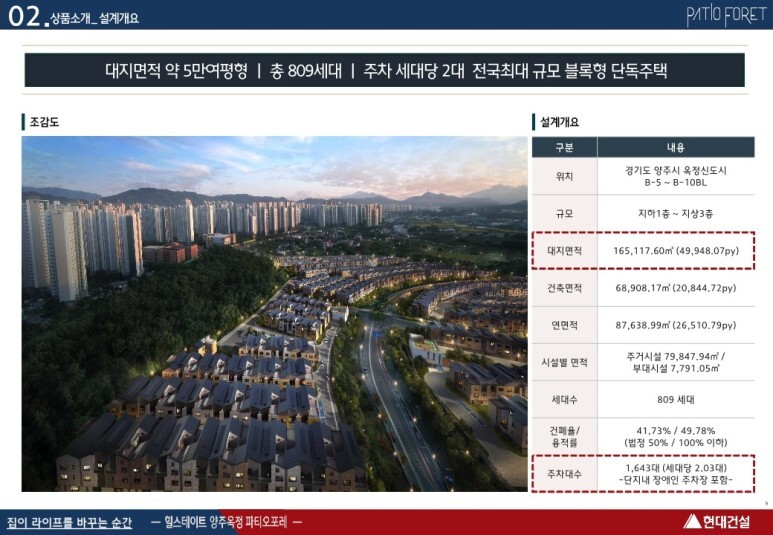
Task: Select the '809 세대' value
Action: 676,399
